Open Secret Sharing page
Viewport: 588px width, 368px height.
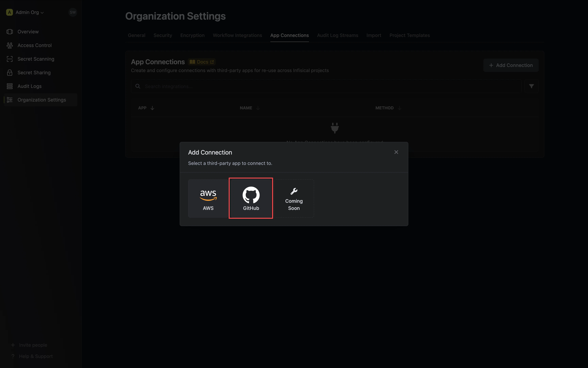click(x=40, y=73)
